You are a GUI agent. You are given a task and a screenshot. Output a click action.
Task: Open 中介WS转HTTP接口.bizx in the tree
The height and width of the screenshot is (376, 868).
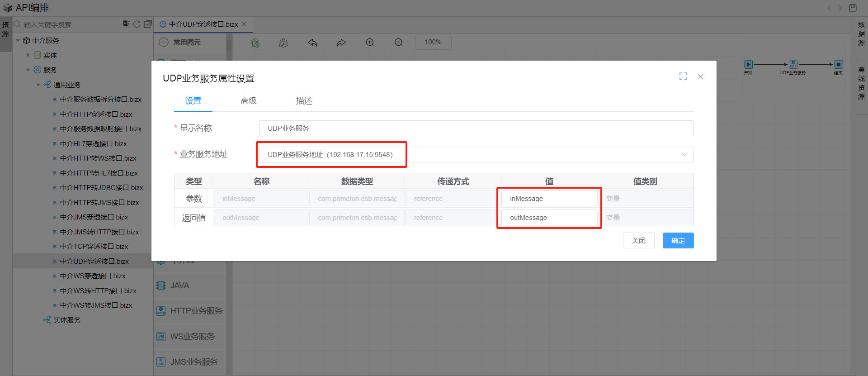pyautogui.click(x=98, y=290)
